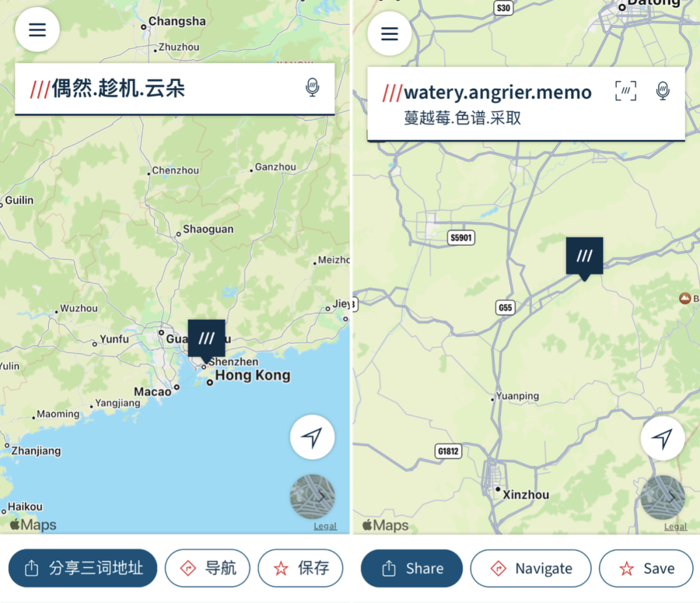
Task: Tap Changsha city label
Action: click(177, 21)
